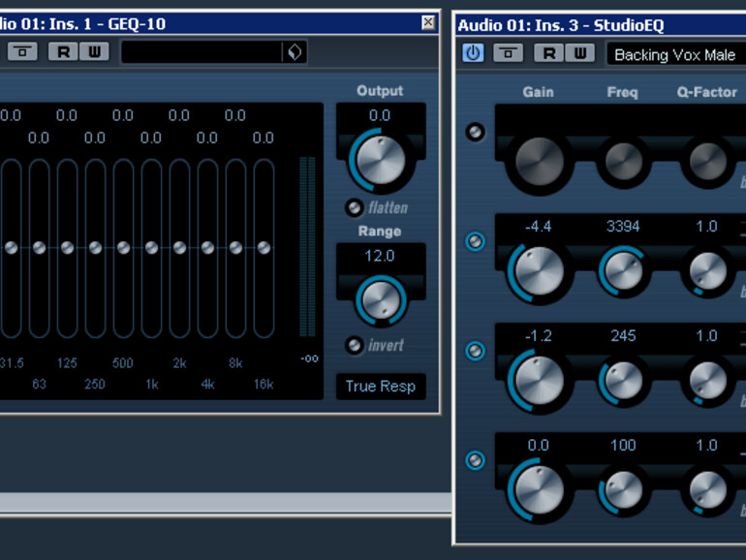Image resolution: width=746 pixels, height=560 pixels.
Task: Click the GEQ-10 output level meter
Action: click(x=307, y=247)
